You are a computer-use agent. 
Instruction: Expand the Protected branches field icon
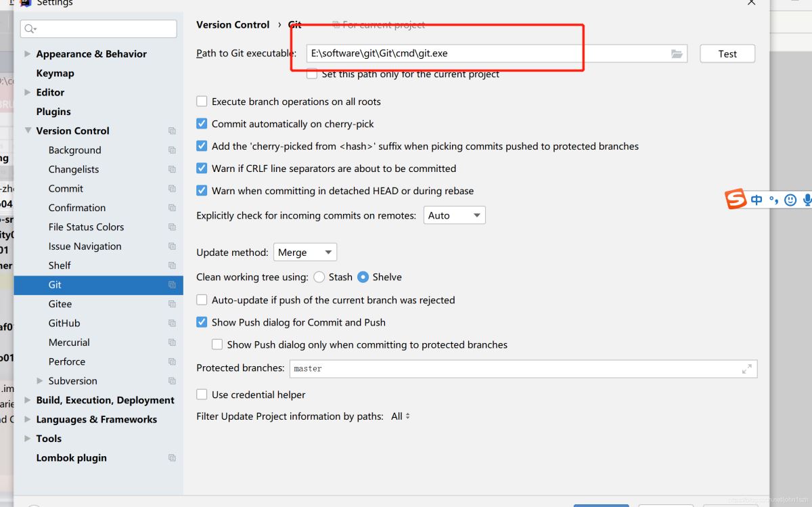coord(747,369)
